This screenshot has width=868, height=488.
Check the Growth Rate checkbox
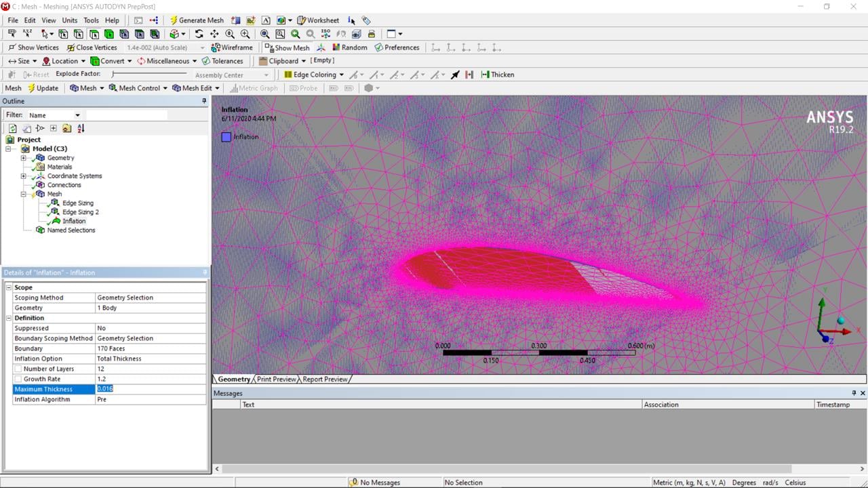click(x=18, y=379)
